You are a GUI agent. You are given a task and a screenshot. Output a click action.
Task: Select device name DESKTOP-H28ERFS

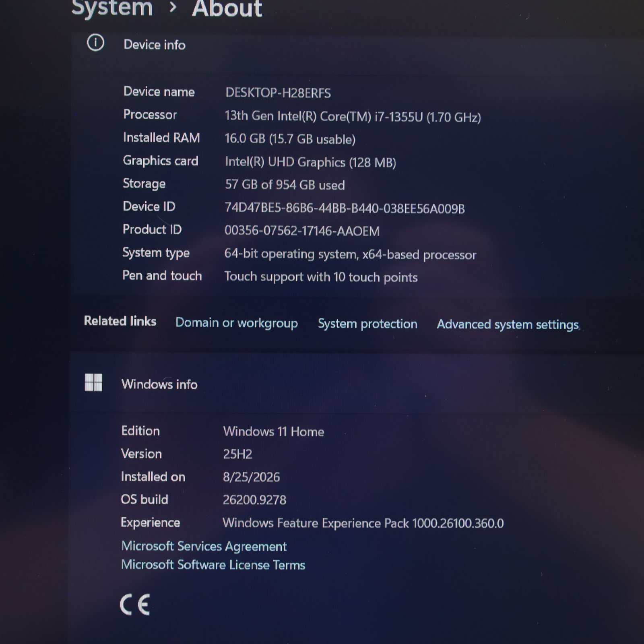coord(278,93)
